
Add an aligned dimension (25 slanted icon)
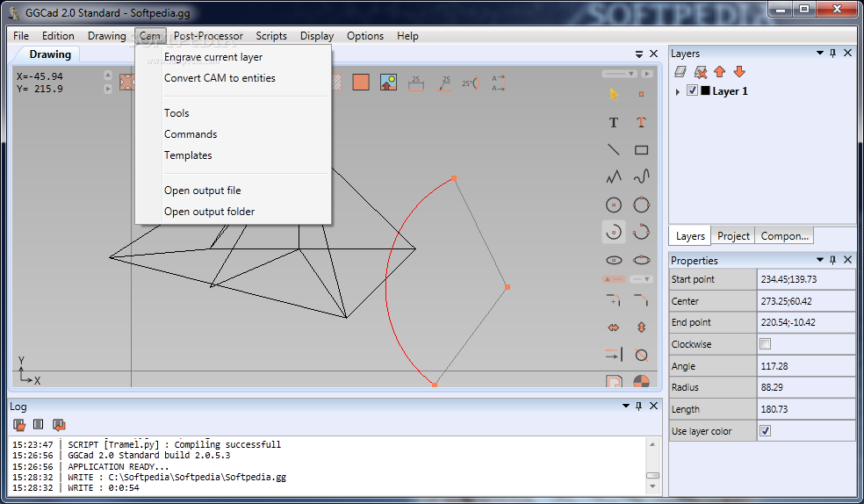pos(443,83)
